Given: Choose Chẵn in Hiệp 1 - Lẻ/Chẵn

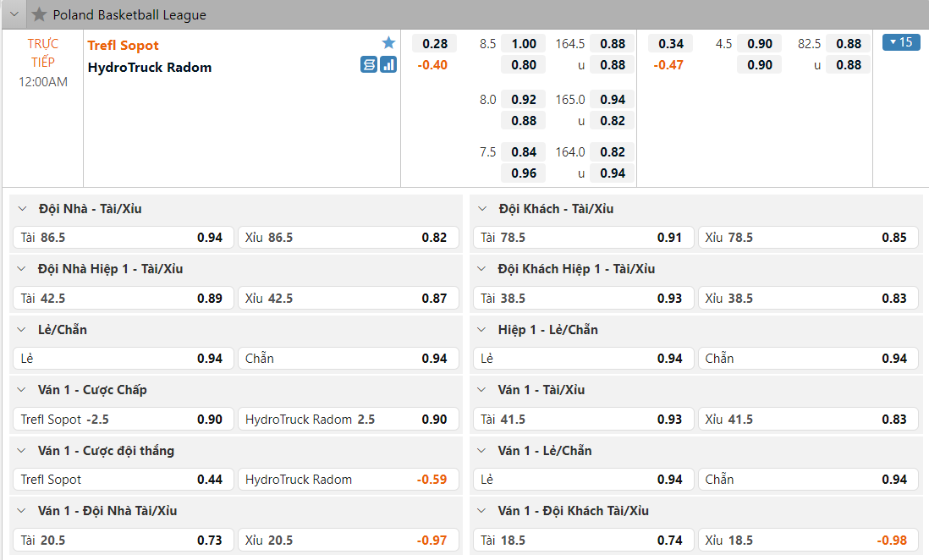Looking at the screenshot, I should point(807,359).
